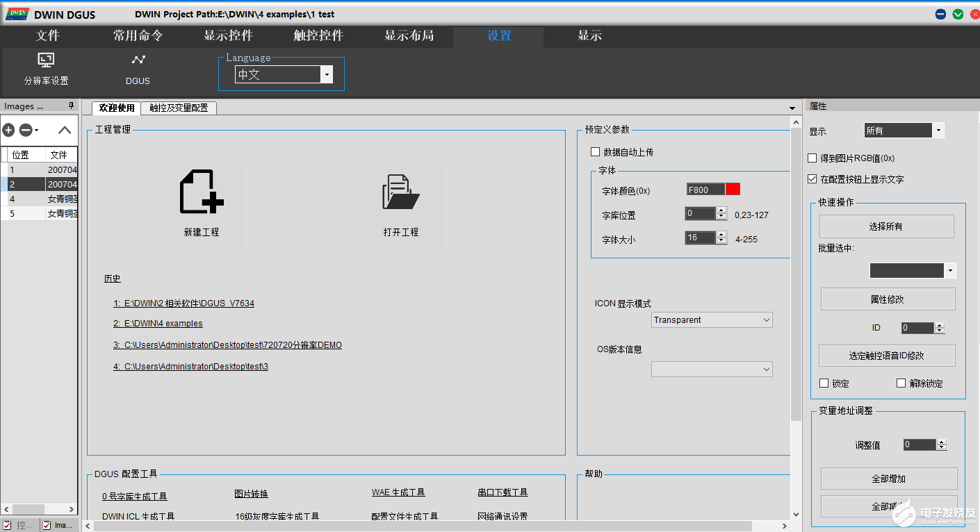Open history link DGUS_V7634
980x532 pixels.
184,304
